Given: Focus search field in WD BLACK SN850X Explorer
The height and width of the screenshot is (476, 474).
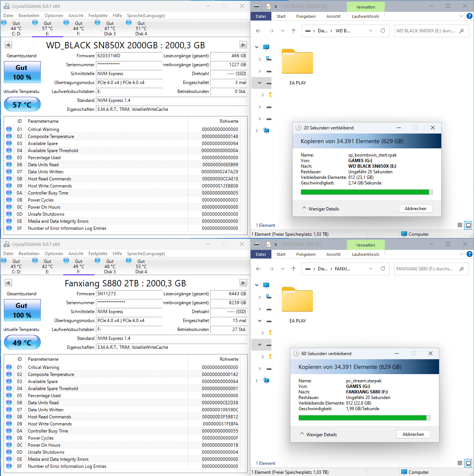Looking at the screenshot, I should pos(426,31).
